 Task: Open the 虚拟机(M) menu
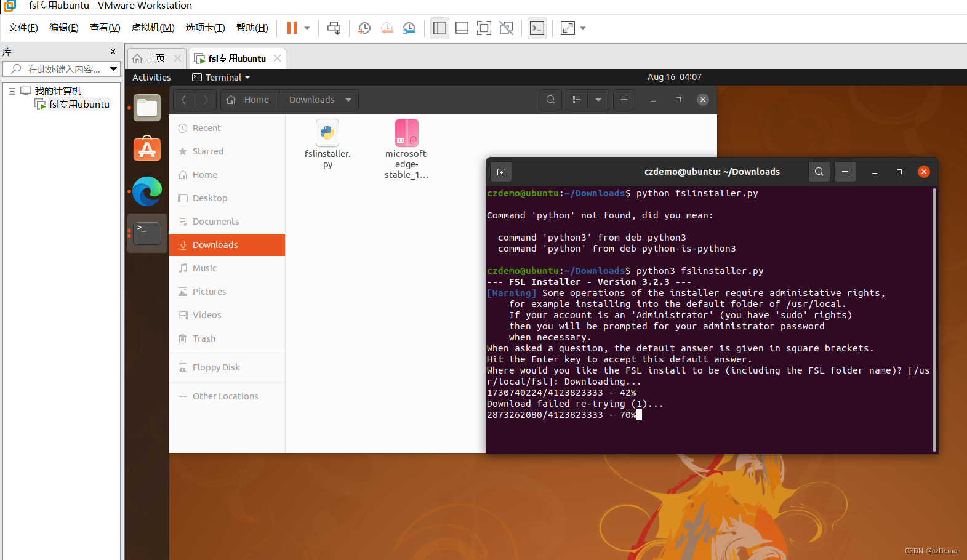(153, 28)
